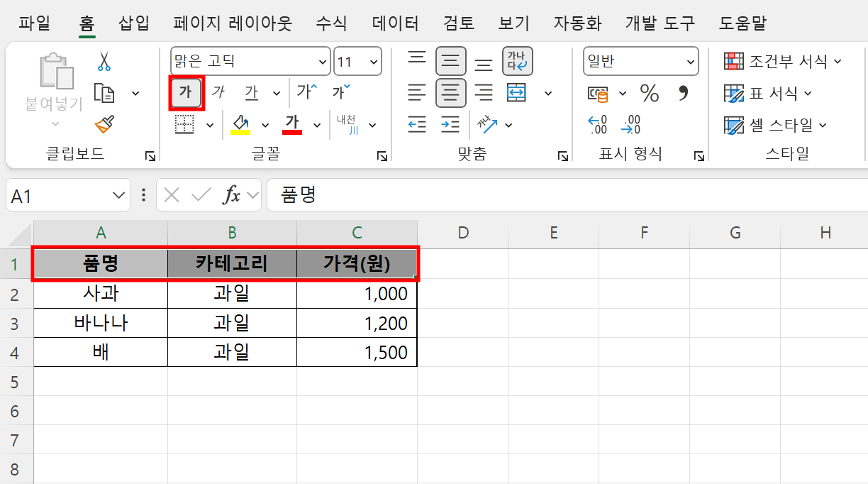Apply the cell borders icon
The width and height of the screenshot is (868, 484).
[x=185, y=125]
